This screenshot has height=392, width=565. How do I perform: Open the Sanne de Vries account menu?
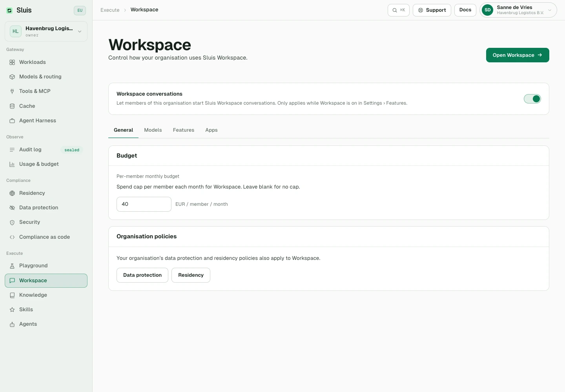pyautogui.click(x=518, y=10)
